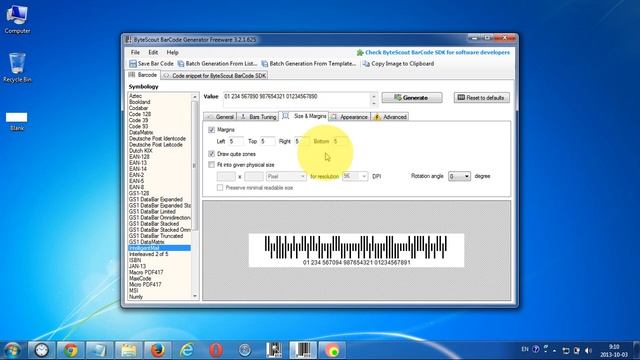Click the Value text field
The width and height of the screenshot is (640, 360).
point(296,100)
